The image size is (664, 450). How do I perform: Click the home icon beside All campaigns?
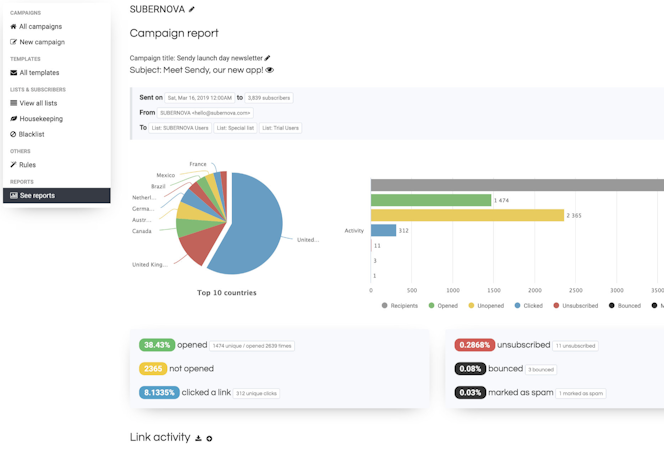click(13, 27)
